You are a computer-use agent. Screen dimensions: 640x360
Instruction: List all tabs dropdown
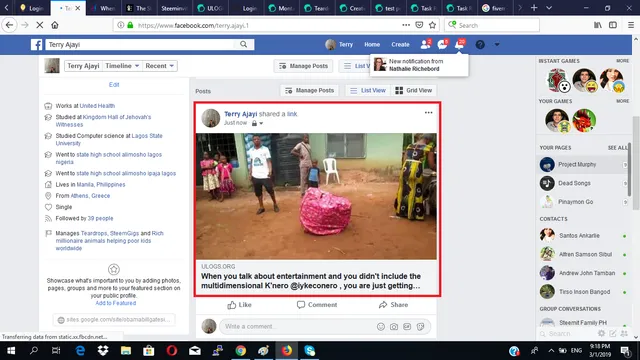point(549,8)
